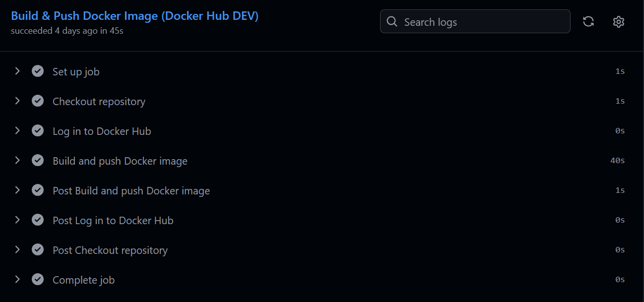This screenshot has height=302, width=644.
Task: Click the success checkmark beside Checkout repository
Action: [x=38, y=101]
